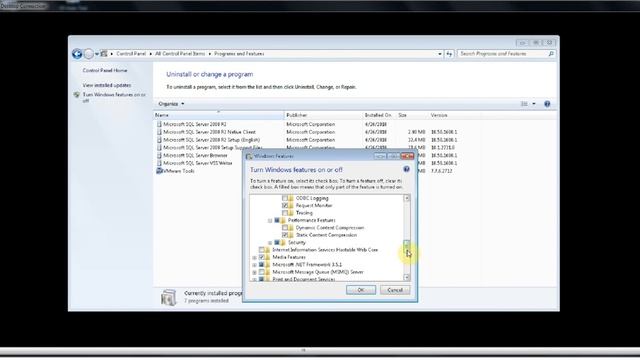Click icon of SQL Server 2008 R2 Native Client
This screenshot has width=640, height=360.
[x=159, y=132]
